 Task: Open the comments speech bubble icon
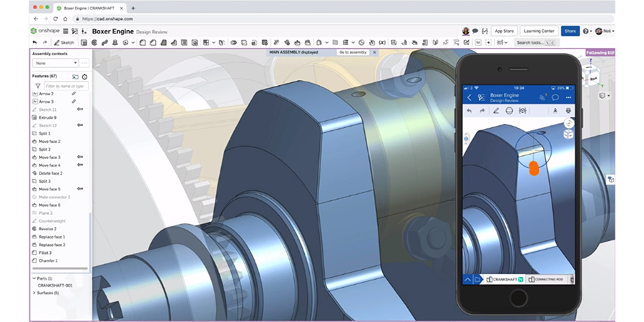476,31
